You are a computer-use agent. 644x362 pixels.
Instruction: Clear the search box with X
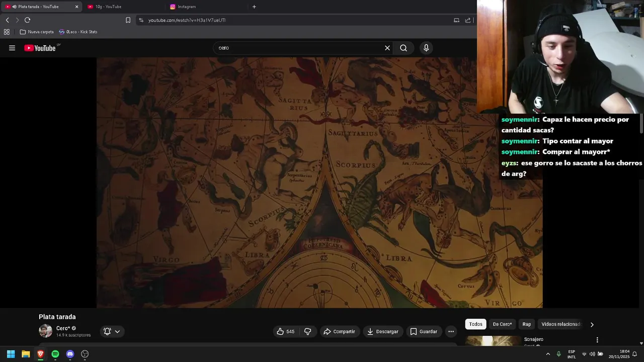387,48
